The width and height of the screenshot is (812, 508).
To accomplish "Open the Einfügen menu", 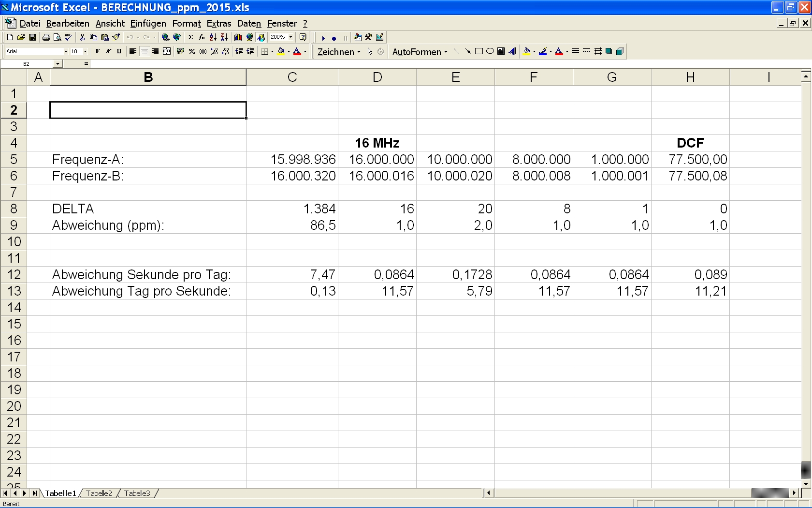I will click(148, 23).
